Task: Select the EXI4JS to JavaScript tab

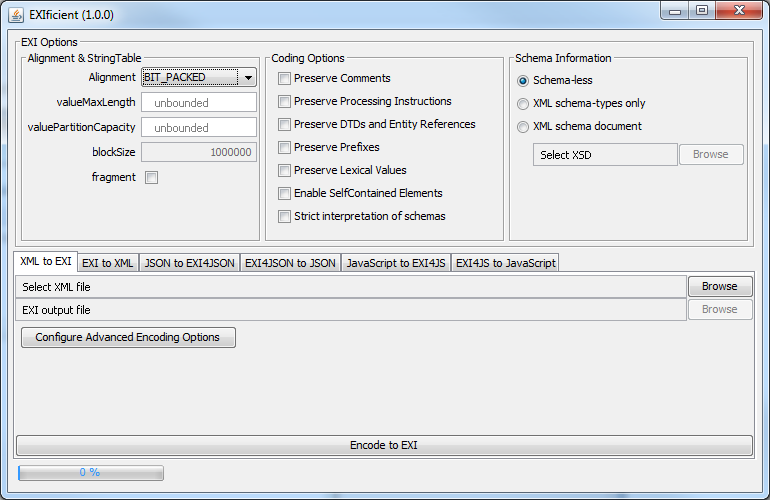Action: pyautogui.click(x=505, y=263)
